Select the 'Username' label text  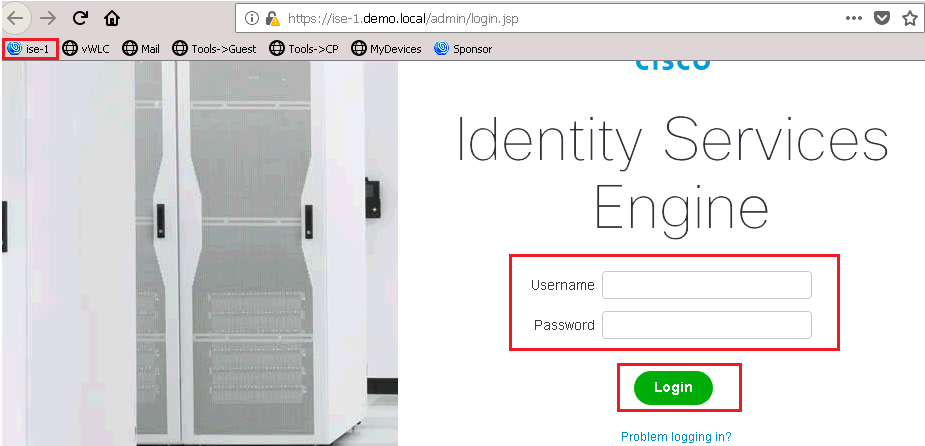563,285
